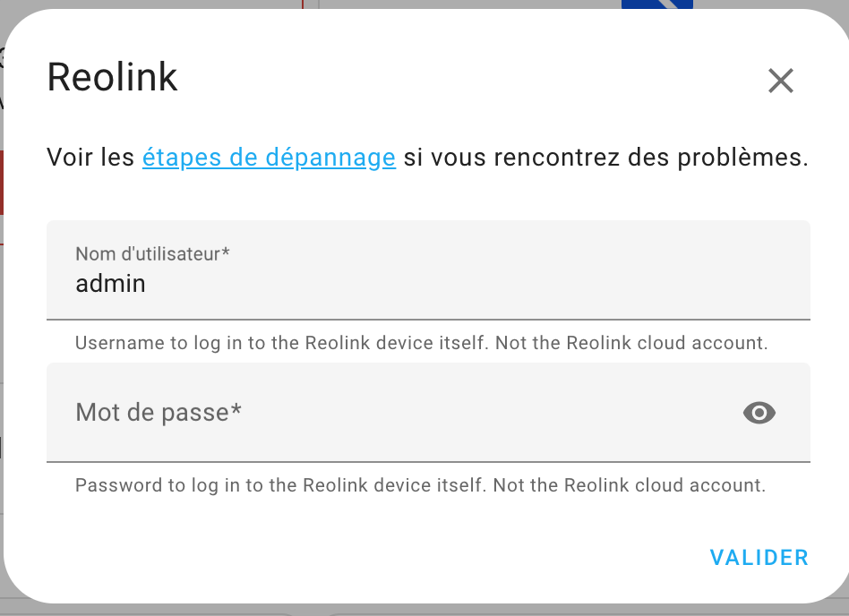849x616 pixels.
Task: Click the VALIDER button
Action: tap(759, 558)
